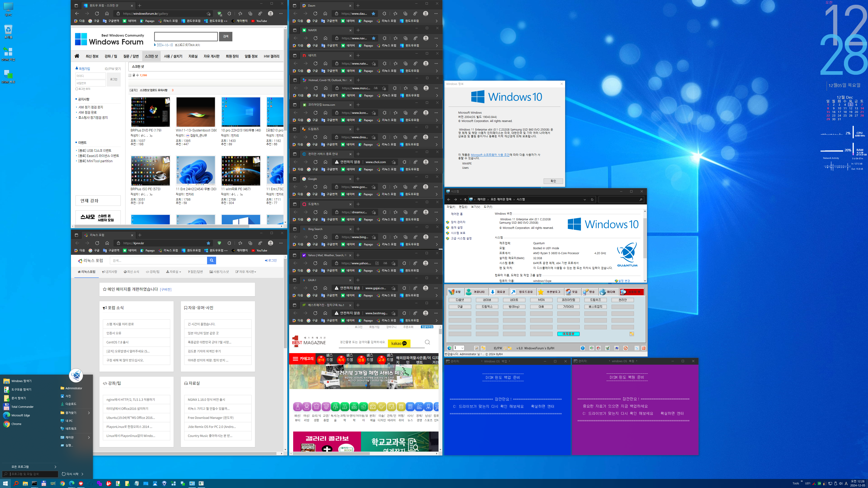This screenshot has width=868, height=488.
Task: Open the arrow beside 다시 시작 in Start menu
Action: pos(82,474)
